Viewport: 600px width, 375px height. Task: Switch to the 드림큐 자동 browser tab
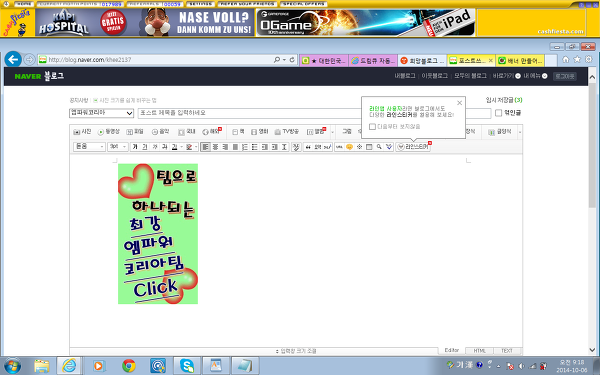point(373,60)
